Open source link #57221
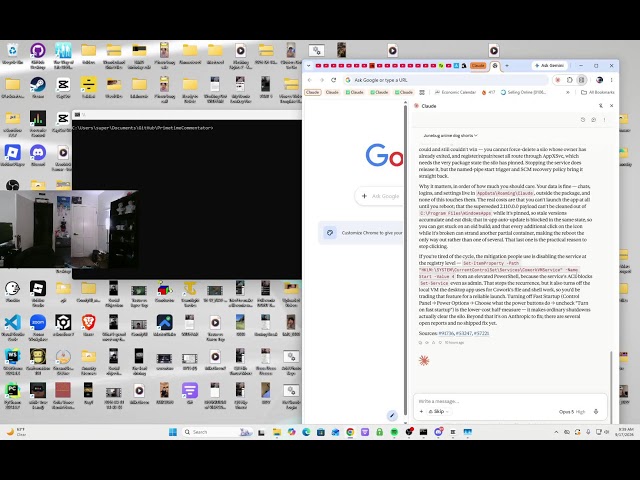 click(x=481, y=333)
